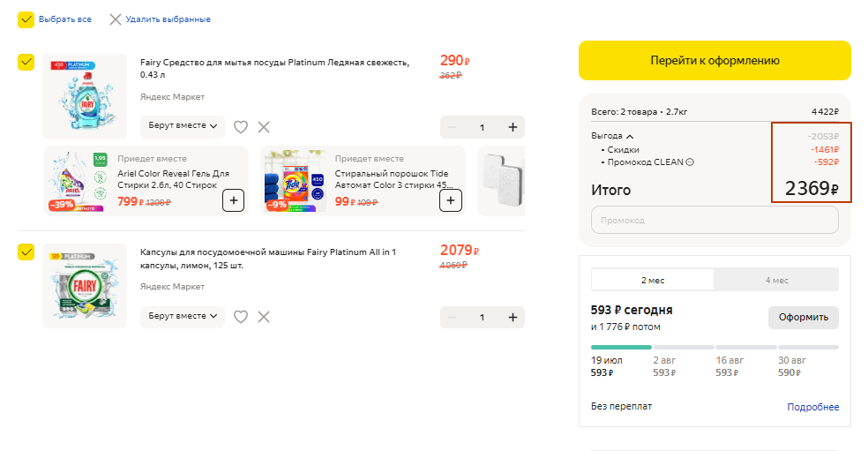This screenshot has height=451, width=868.
Task: Delete Fairy dishwasher capsules from cart
Action: (264, 317)
